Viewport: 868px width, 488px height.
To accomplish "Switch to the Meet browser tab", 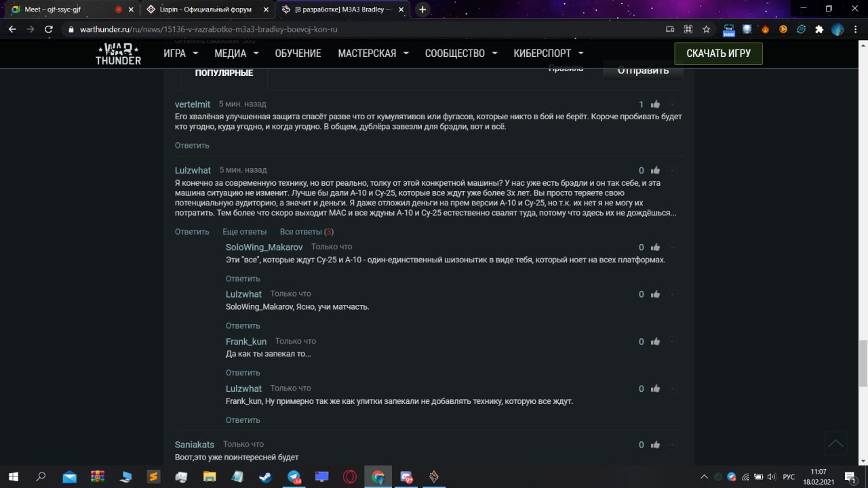I will (69, 9).
